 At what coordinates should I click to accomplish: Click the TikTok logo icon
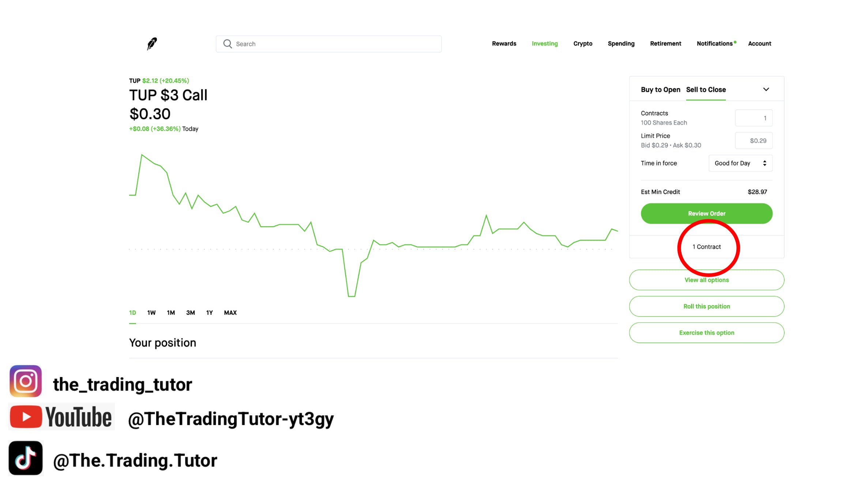[x=26, y=458]
